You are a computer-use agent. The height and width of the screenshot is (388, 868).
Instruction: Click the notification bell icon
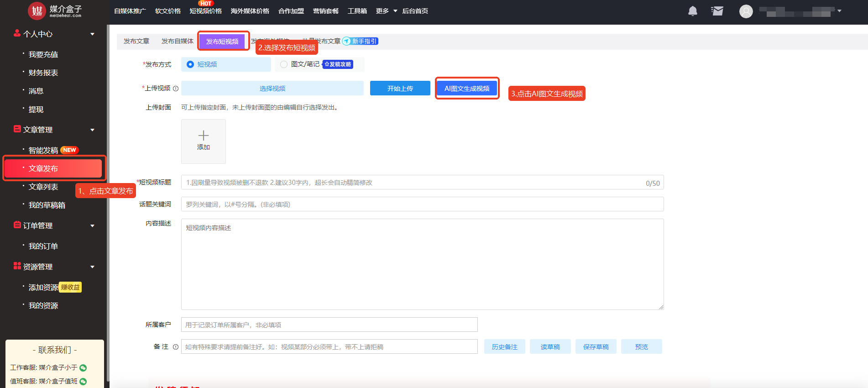692,11
